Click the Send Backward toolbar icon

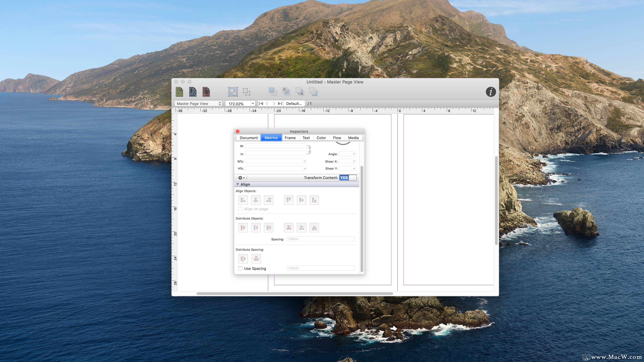point(300,92)
